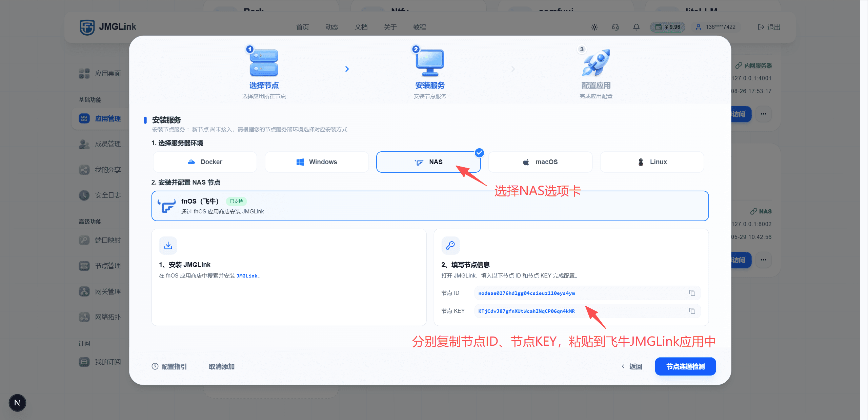
Task: Select the Windows server environment
Action: (317, 162)
